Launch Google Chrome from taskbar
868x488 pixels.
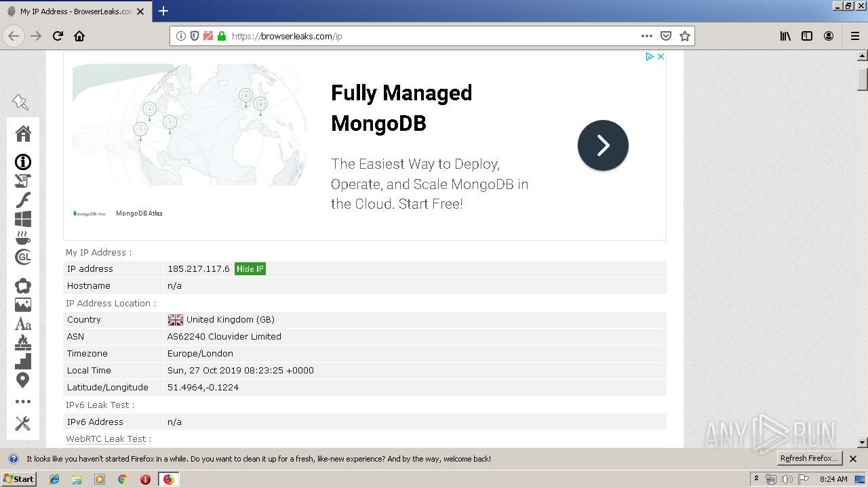coord(123,479)
